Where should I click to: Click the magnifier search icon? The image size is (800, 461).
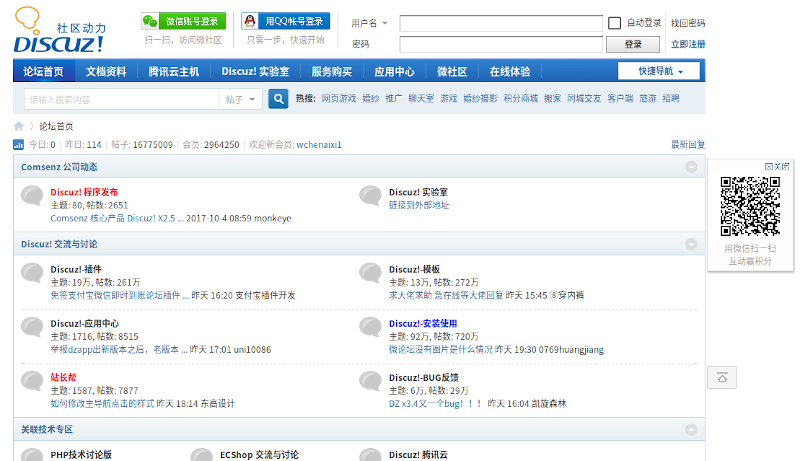(278, 99)
